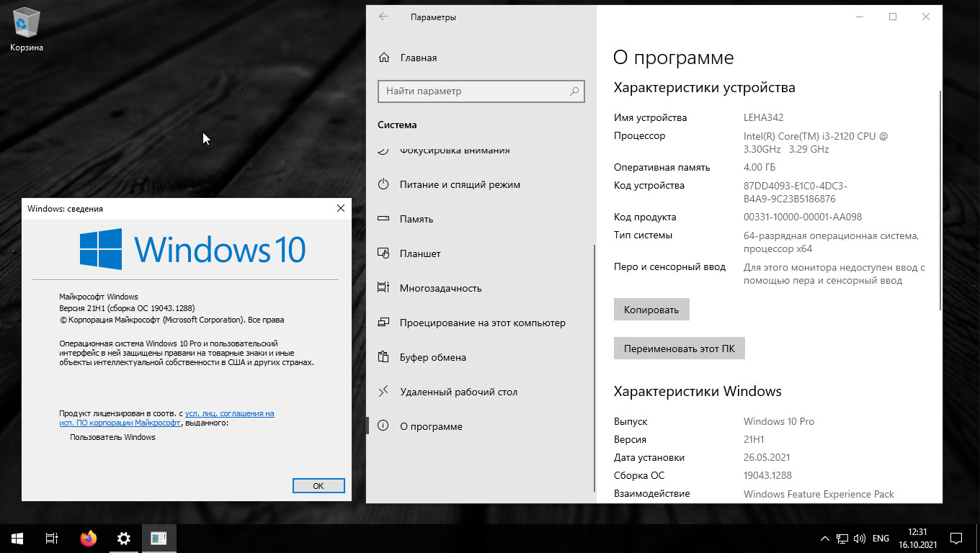Click the info icon beside О программе
Viewport: 980px width, 553px height.
(383, 426)
